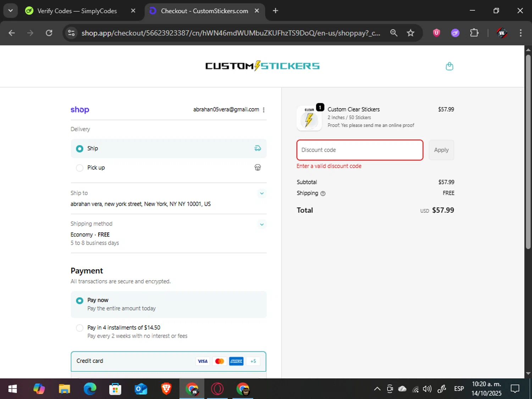View site information icon in address bar
The image size is (532, 399).
point(71,33)
